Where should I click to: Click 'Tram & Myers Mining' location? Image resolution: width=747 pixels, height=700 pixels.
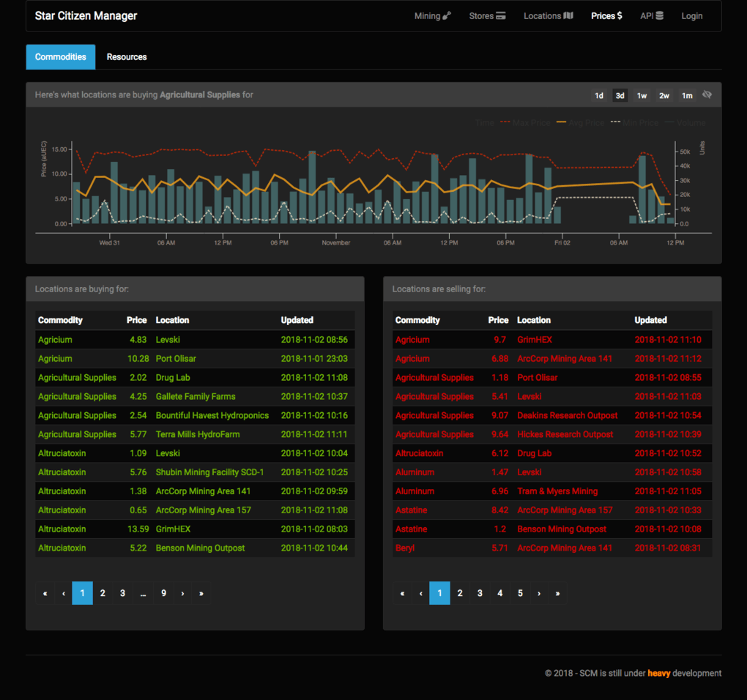click(x=557, y=491)
